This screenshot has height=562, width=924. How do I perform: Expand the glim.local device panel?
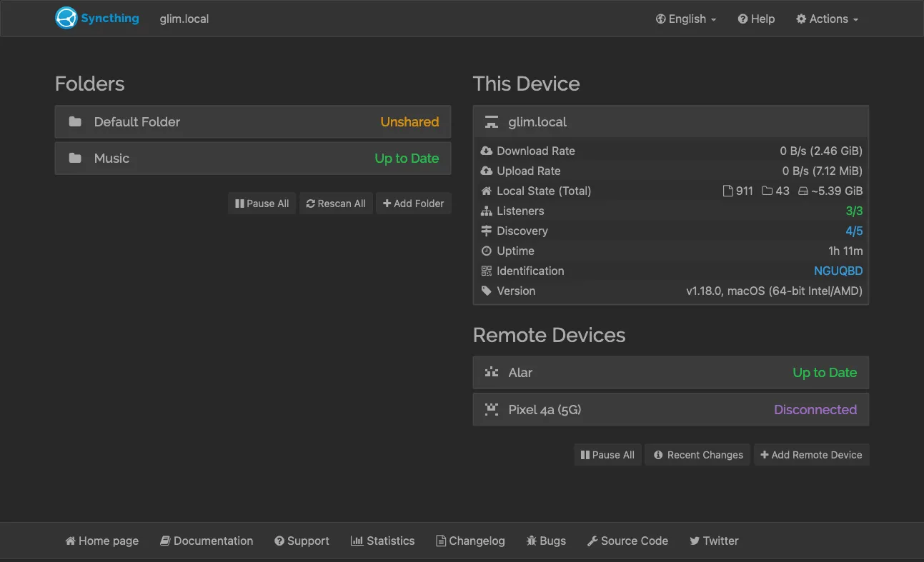670,121
